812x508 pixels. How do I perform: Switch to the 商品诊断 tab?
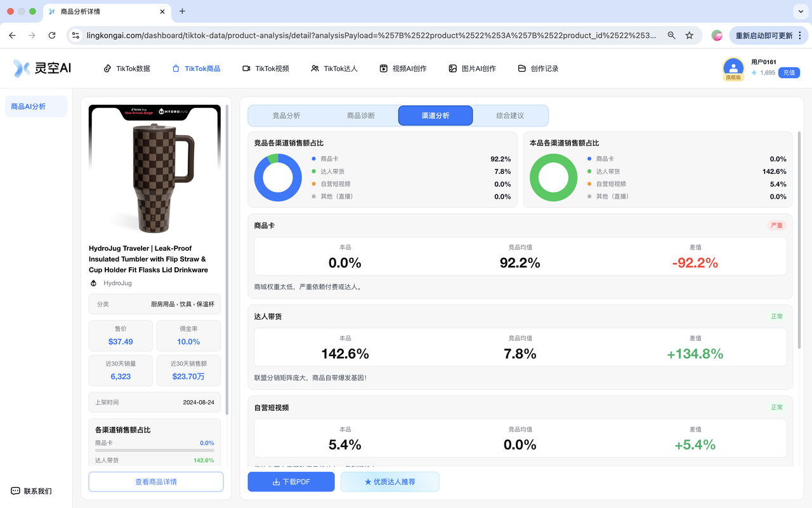[361, 116]
